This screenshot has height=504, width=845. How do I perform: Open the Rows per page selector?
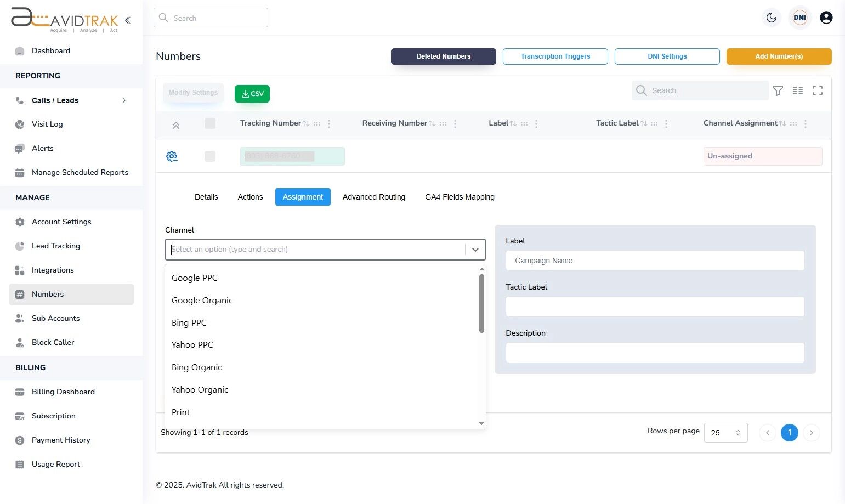click(x=726, y=433)
